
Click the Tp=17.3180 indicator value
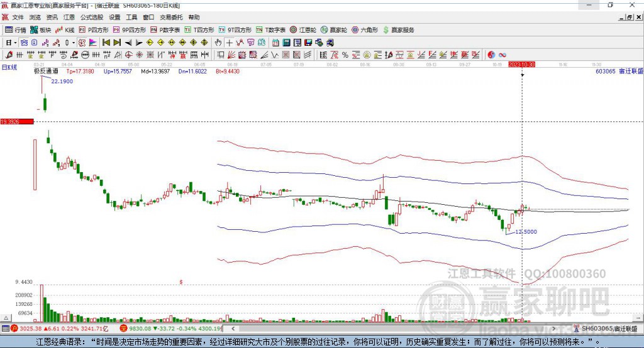click(80, 71)
